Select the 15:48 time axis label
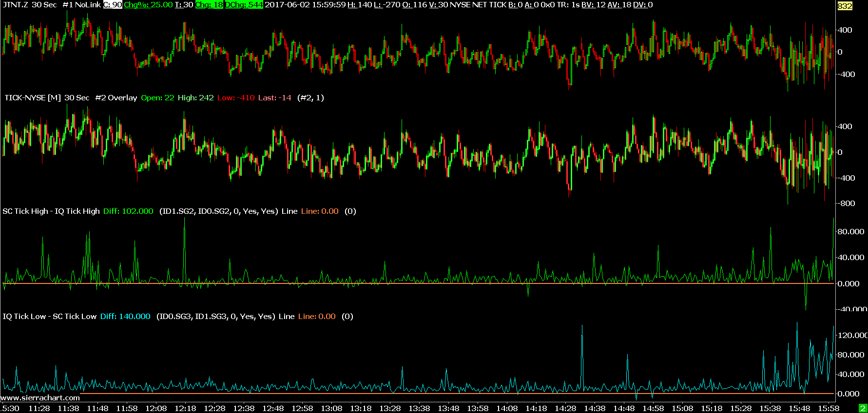 coord(799,409)
